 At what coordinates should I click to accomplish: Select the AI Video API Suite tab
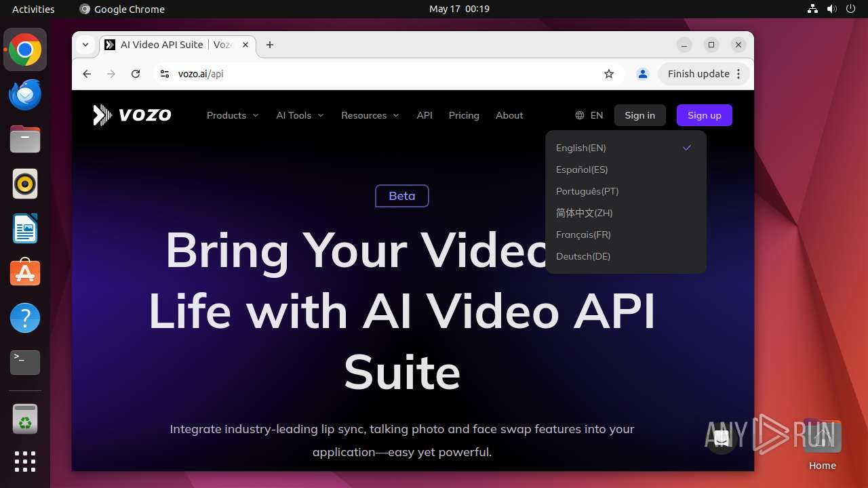coord(178,45)
